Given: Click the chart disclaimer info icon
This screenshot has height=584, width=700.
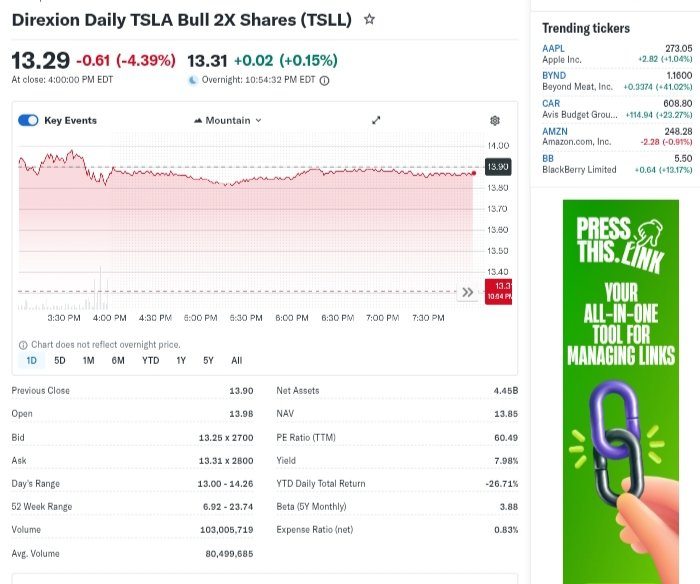Looking at the screenshot, I should pyautogui.click(x=22, y=344).
